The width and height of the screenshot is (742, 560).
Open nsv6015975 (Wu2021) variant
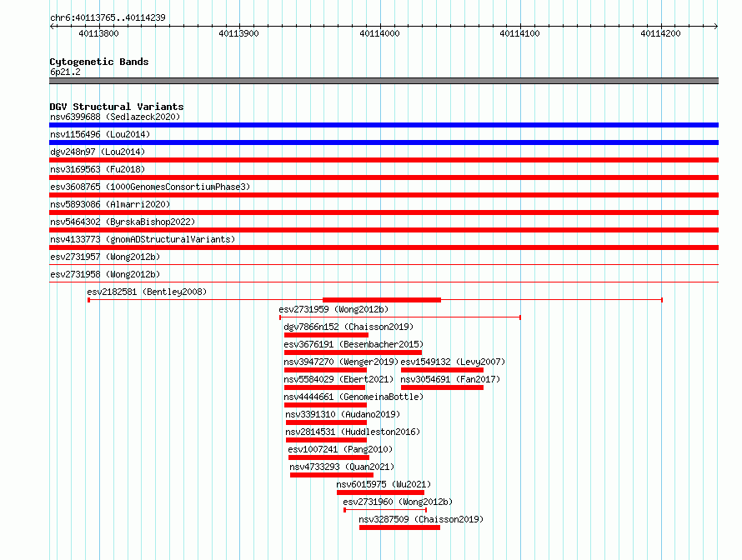coord(384,484)
